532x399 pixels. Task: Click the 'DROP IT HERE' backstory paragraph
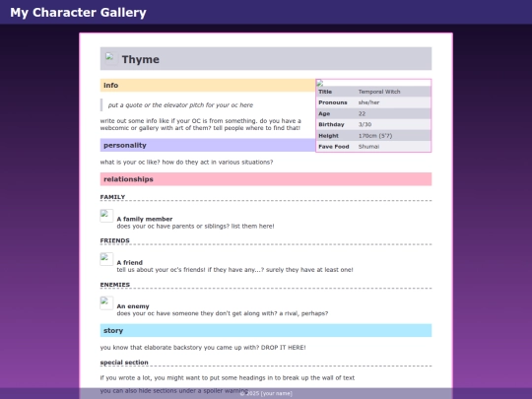tap(203, 348)
